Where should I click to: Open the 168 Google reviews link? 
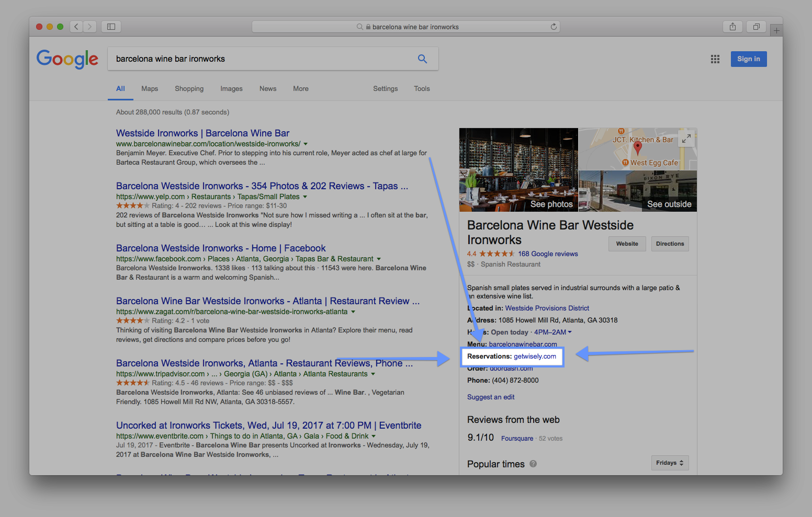pos(548,254)
